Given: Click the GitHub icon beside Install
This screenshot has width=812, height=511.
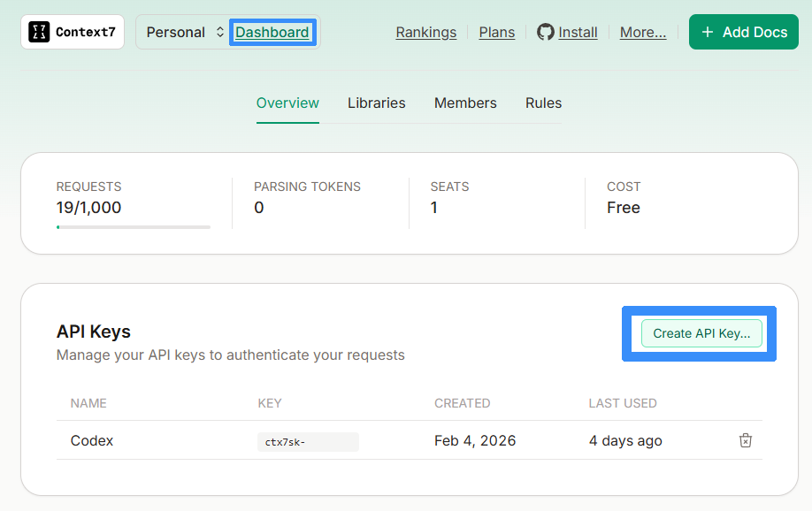Looking at the screenshot, I should click(x=546, y=32).
